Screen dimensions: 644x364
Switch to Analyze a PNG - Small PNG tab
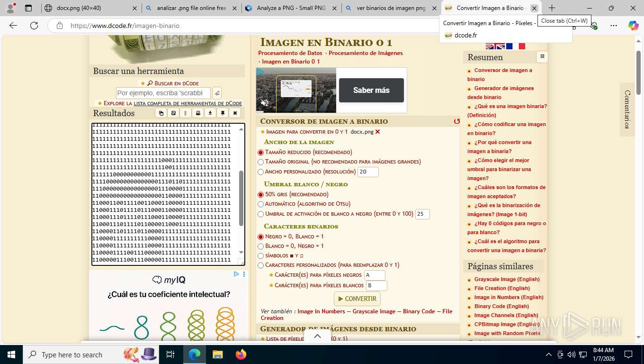(291, 8)
